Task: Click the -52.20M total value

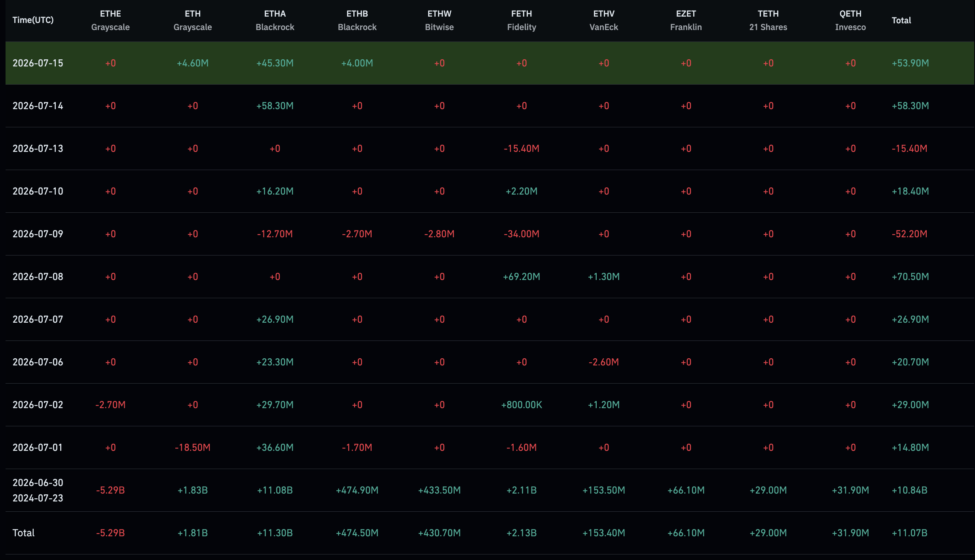Action: (x=910, y=234)
